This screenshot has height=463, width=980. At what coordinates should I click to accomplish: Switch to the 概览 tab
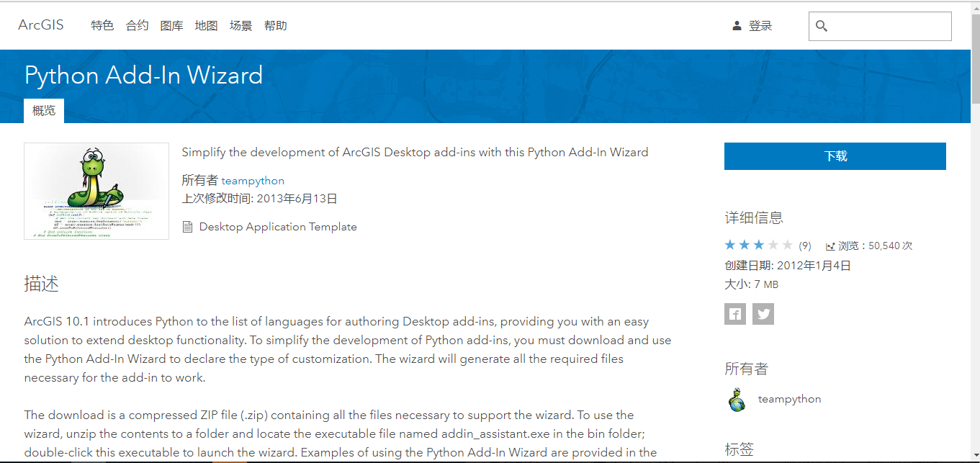click(x=43, y=110)
